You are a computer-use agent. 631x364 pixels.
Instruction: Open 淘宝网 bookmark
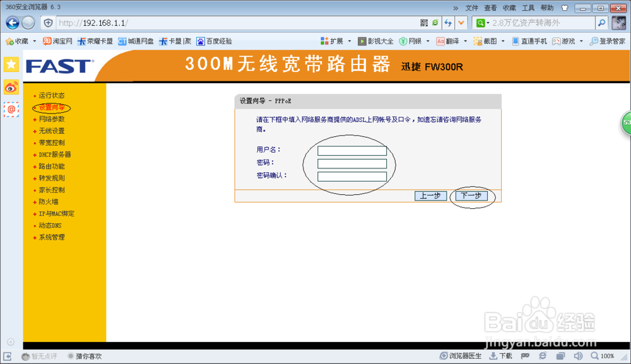click(x=57, y=41)
